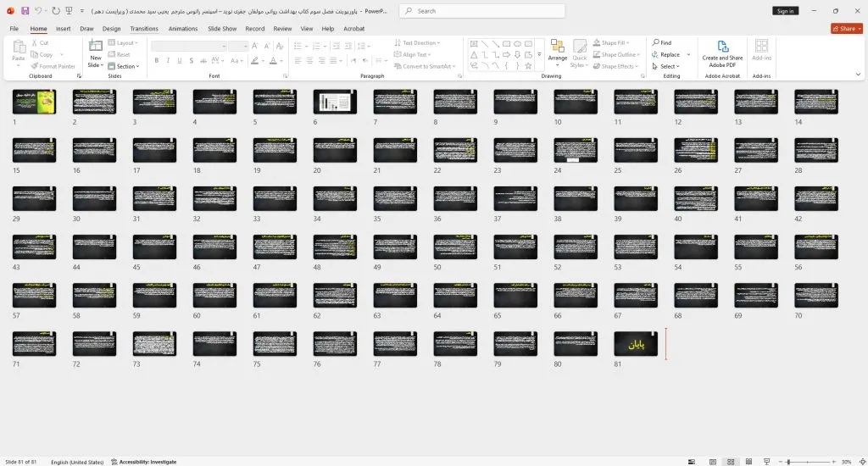Click Increase Font Size button
868x466 pixels.
point(254,46)
